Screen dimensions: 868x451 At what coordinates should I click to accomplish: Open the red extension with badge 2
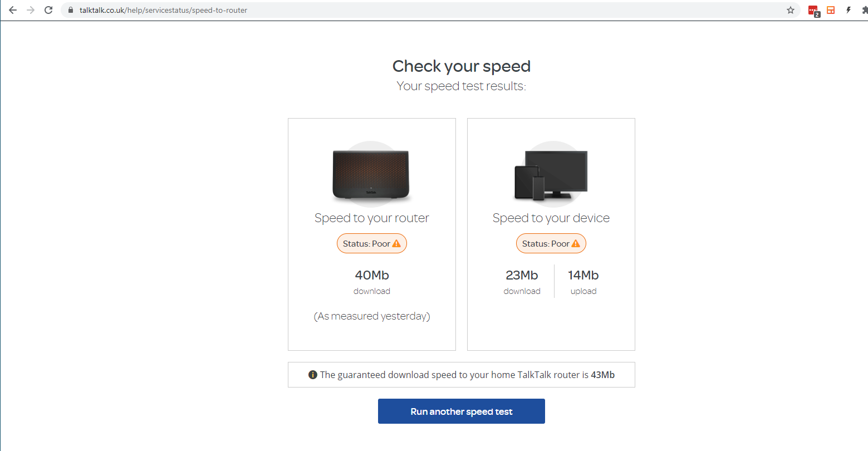(813, 9)
